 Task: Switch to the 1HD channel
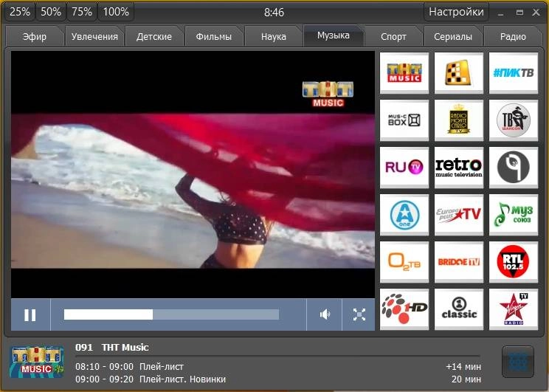click(404, 309)
